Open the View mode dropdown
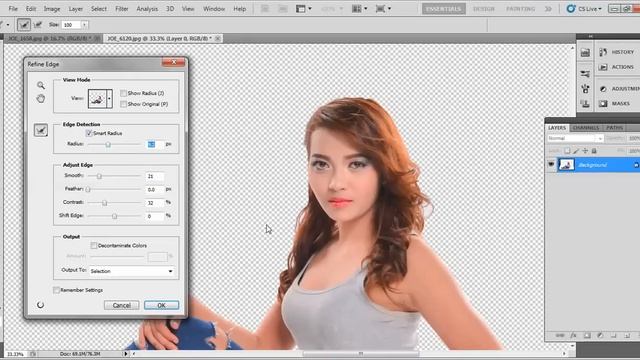 coord(109,99)
